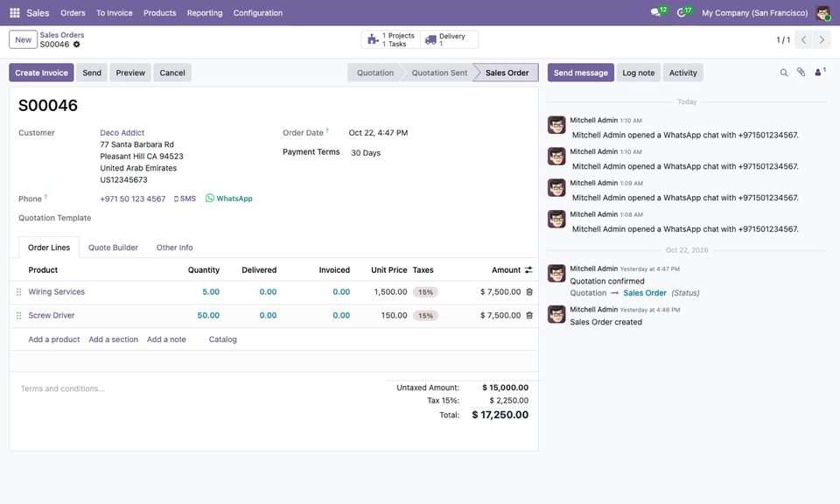The width and height of the screenshot is (840, 504).
Task: Search messages in the chatter
Action: tap(784, 73)
